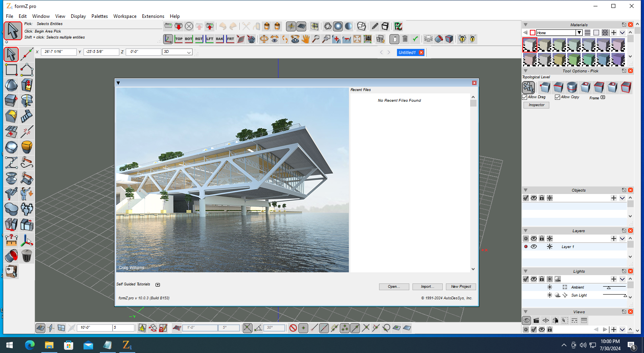Select the Pick arrow tool in left palette
This screenshot has height=353, width=644.
11,54
